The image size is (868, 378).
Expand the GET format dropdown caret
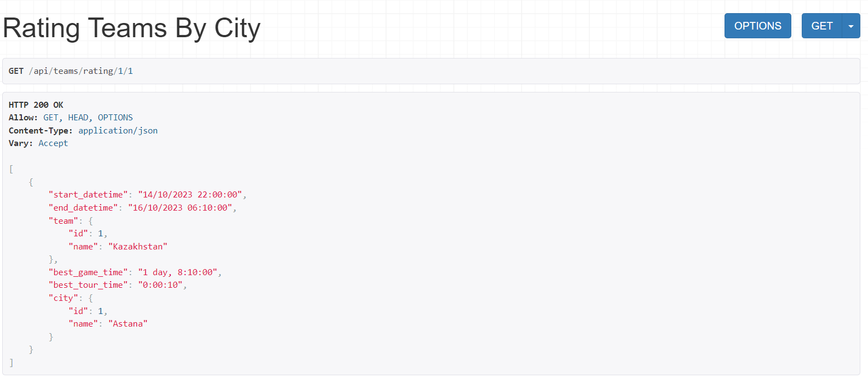[850, 26]
